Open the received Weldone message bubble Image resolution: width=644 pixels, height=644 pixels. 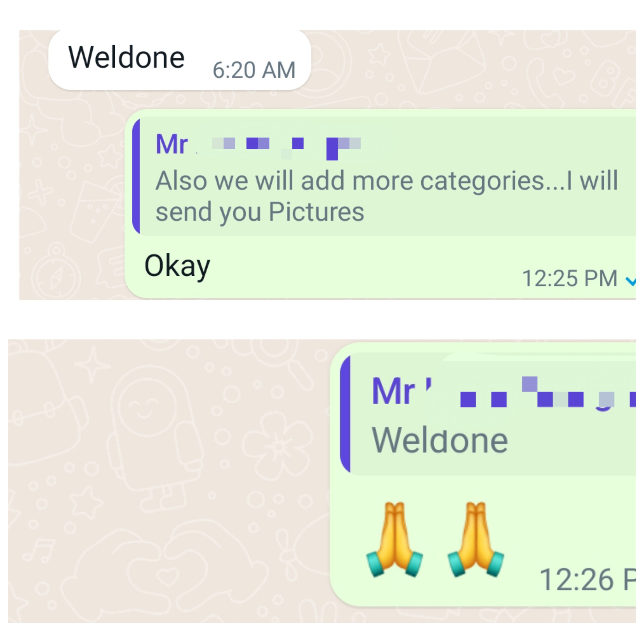point(180,60)
